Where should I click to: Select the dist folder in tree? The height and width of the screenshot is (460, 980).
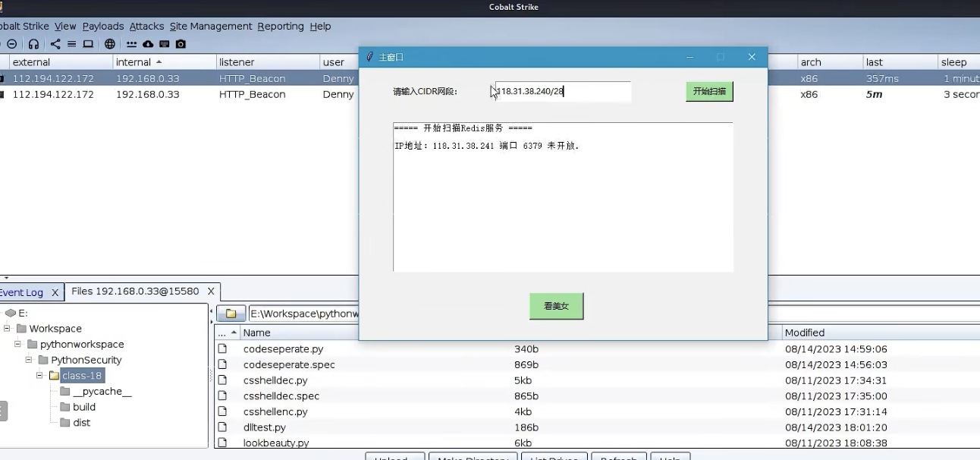click(x=82, y=423)
